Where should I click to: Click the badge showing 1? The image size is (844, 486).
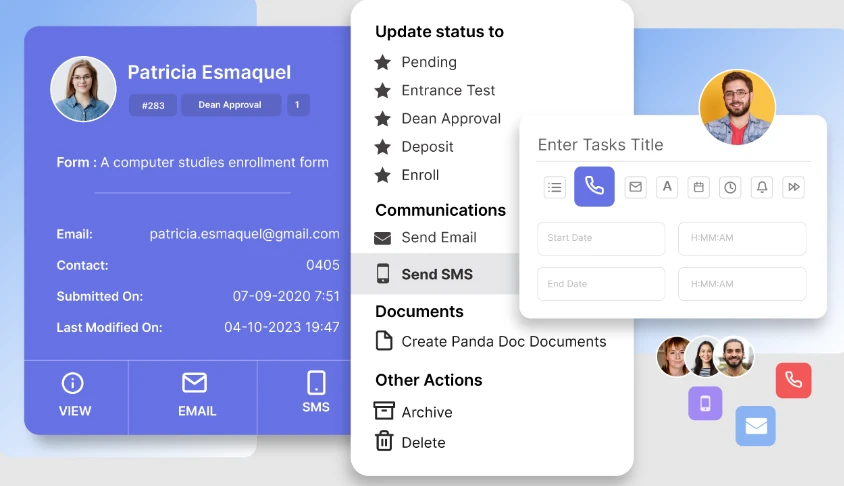(298, 105)
